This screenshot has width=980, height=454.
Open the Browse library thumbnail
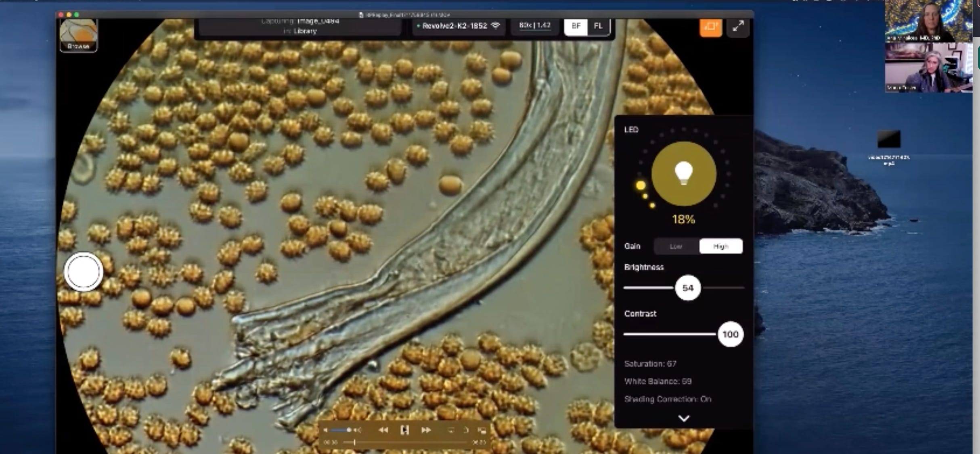79,35
